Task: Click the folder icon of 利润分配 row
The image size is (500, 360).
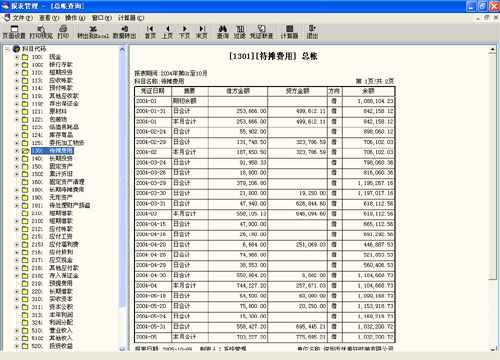Action: point(25,322)
